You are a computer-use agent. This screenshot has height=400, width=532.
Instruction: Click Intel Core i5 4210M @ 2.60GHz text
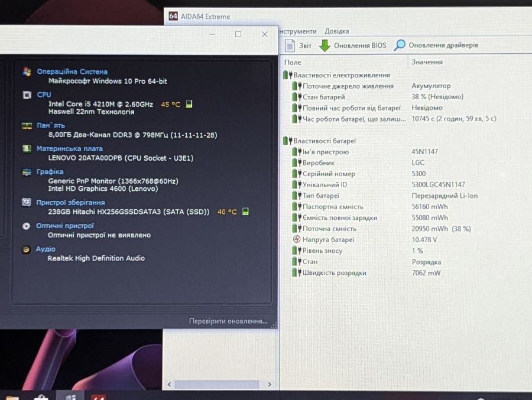click(x=100, y=104)
